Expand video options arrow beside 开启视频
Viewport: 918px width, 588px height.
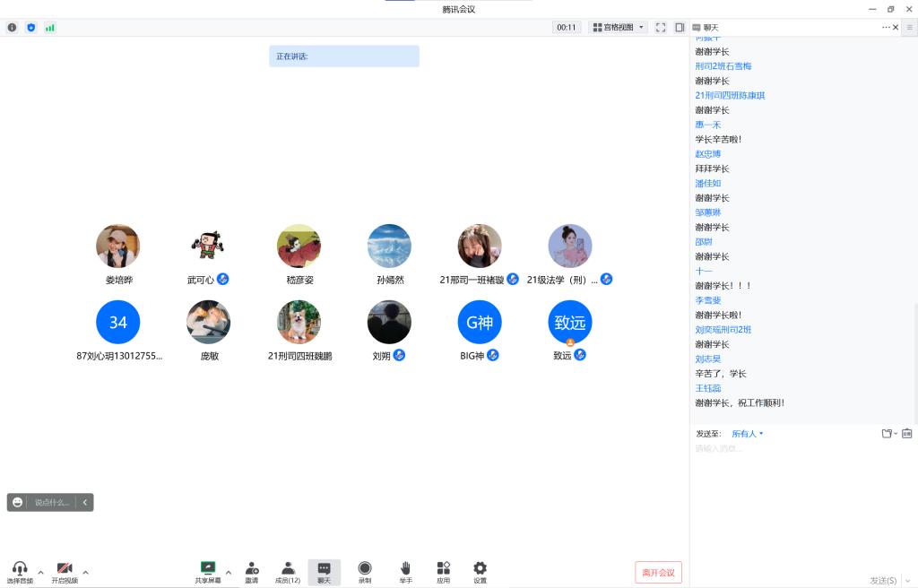pyautogui.click(x=85, y=572)
